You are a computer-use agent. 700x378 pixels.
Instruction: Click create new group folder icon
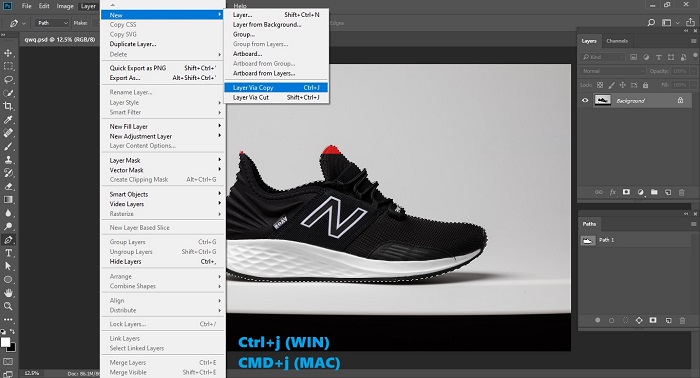[x=654, y=192]
